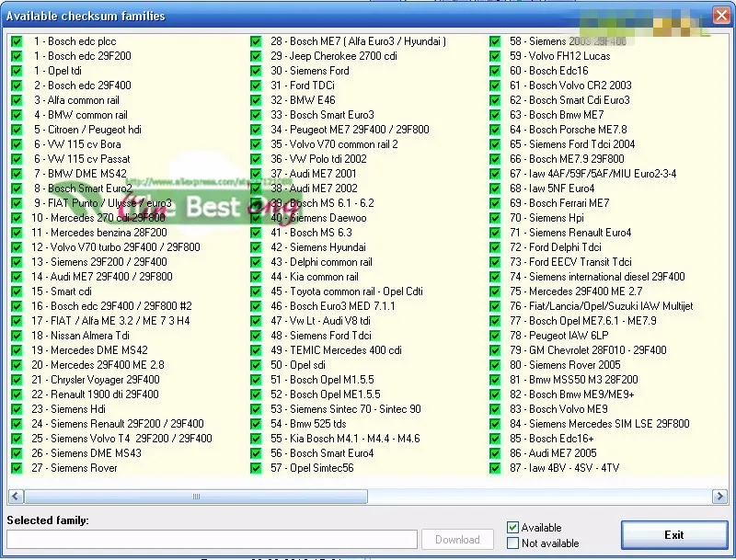Select 23 - Siemens Hdi
The height and width of the screenshot is (560, 736).
[x=68, y=409]
